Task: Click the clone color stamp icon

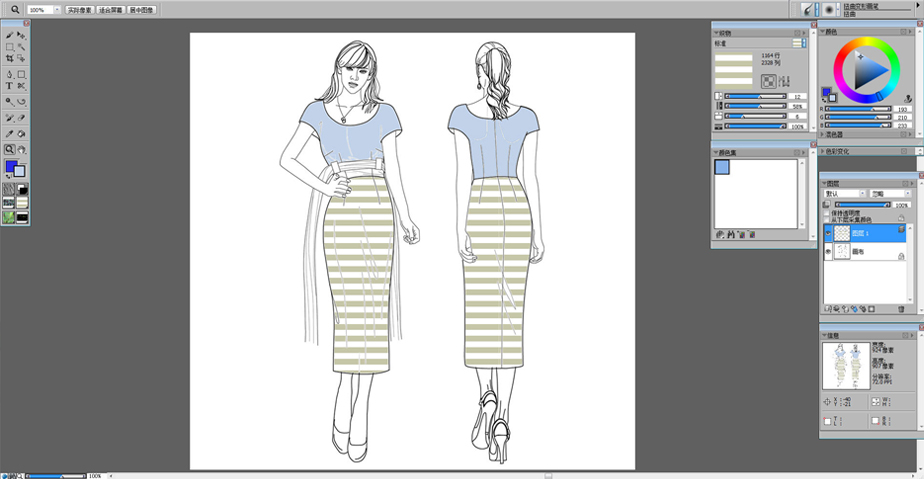Action: [x=908, y=98]
